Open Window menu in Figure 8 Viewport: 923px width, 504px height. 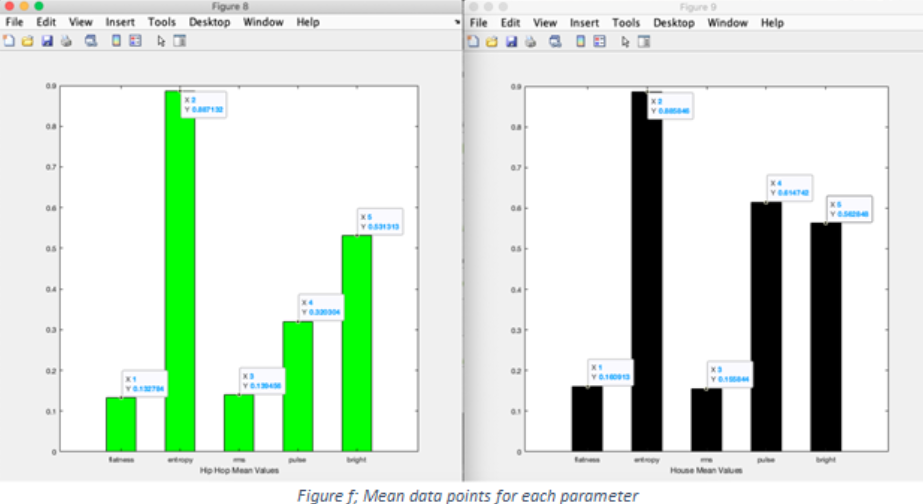(263, 22)
